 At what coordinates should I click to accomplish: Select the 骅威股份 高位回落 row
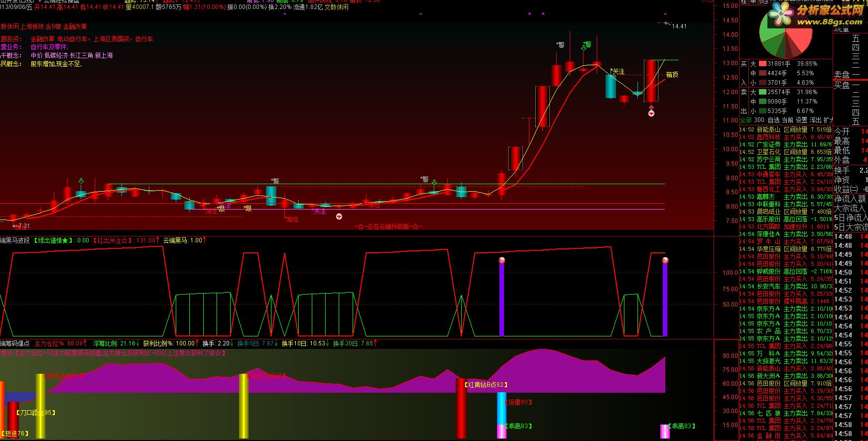tap(785, 271)
